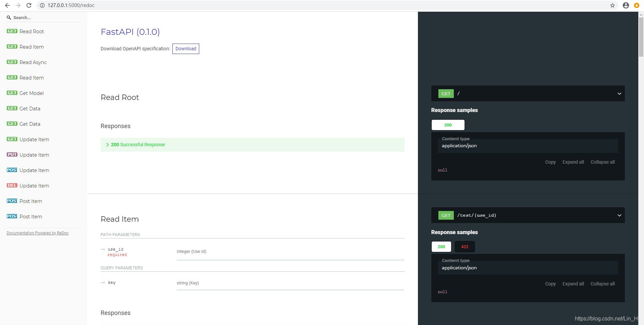Click the page vertical scrollbar thumb
Viewport: 644px width, 325px height.
(641, 37)
